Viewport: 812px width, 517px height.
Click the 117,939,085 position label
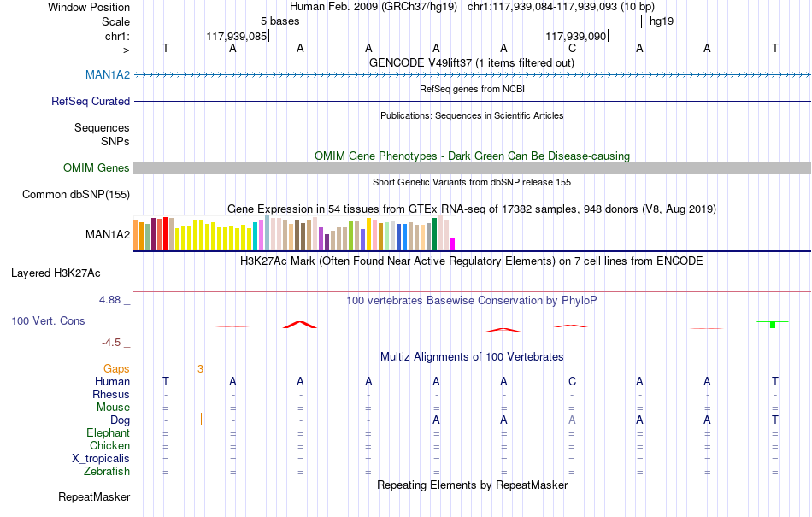click(237, 36)
